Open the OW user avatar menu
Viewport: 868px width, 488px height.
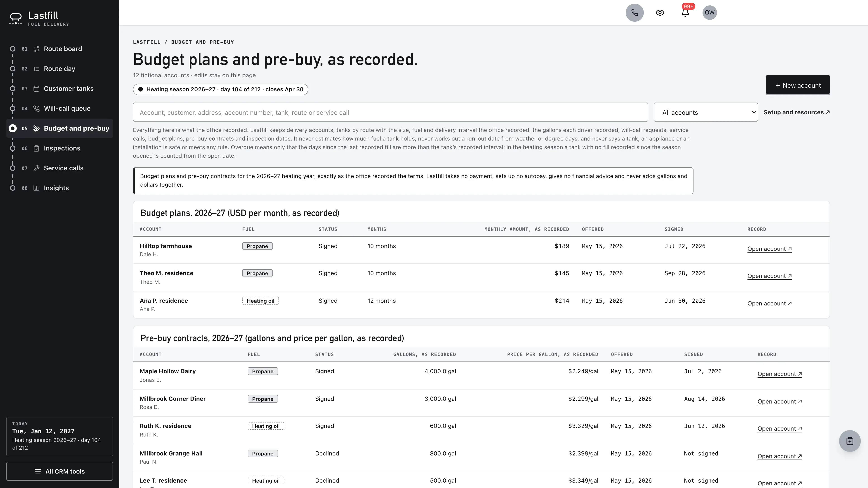point(709,13)
